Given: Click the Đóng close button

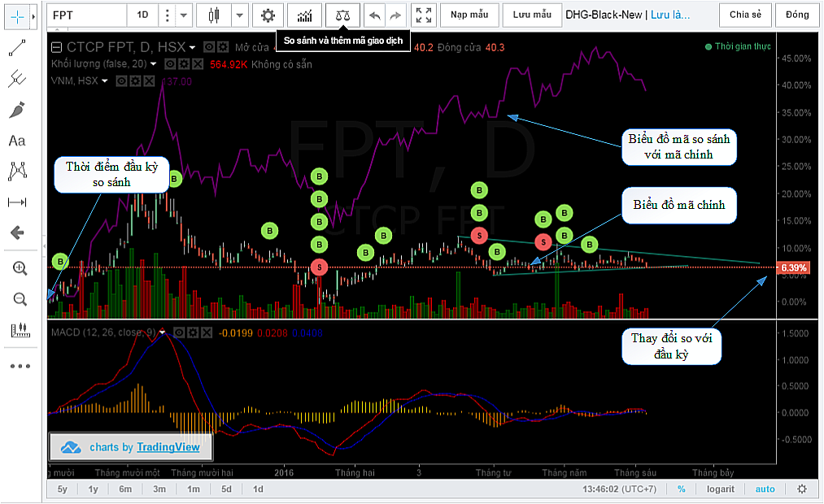Looking at the screenshot, I should pos(797,15).
